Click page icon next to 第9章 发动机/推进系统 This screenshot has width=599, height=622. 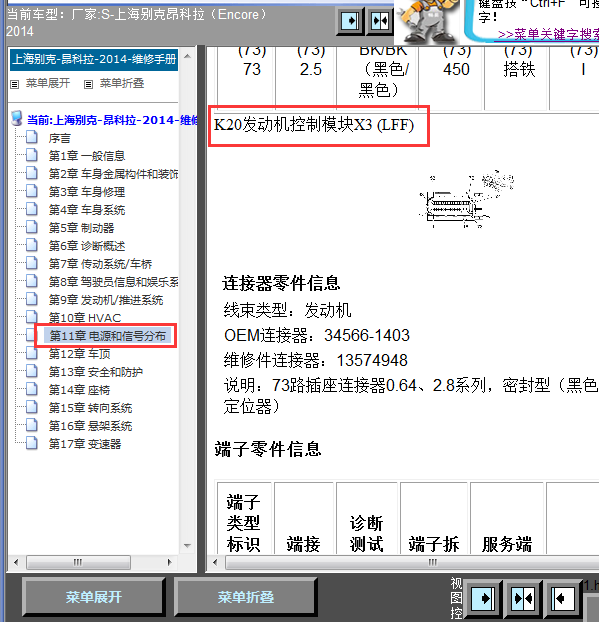pyautogui.click(x=31, y=299)
